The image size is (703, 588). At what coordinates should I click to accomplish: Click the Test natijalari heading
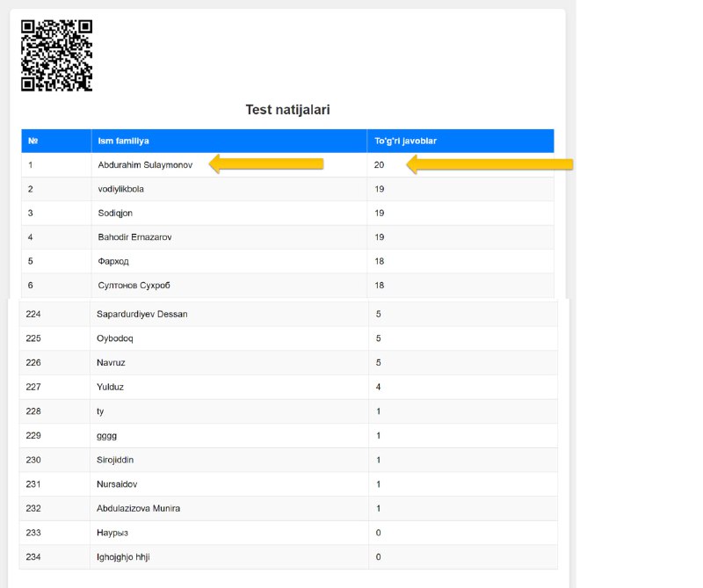click(x=288, y=110)
